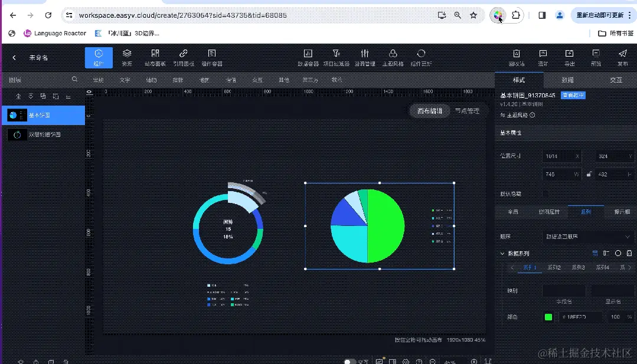Viewport: 637px width, 364px height.
Task: Click the delete-series trash icon in 数据系列 header
Action: (629, 253)
